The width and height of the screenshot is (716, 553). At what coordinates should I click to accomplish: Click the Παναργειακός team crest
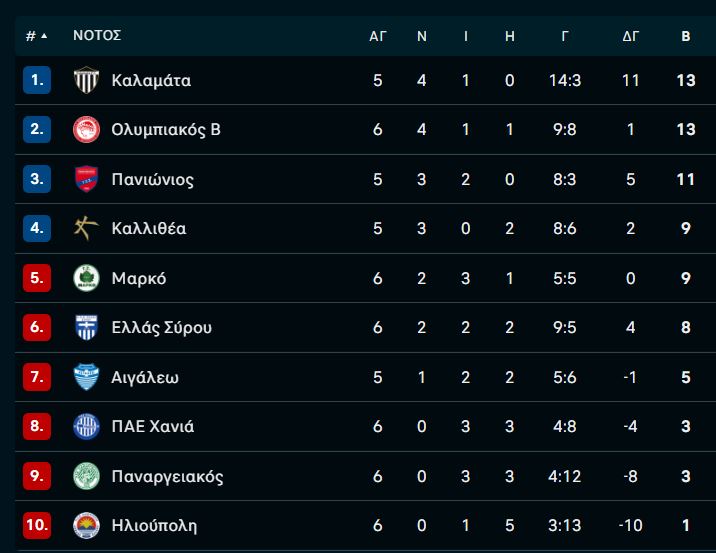click(87, 476)
